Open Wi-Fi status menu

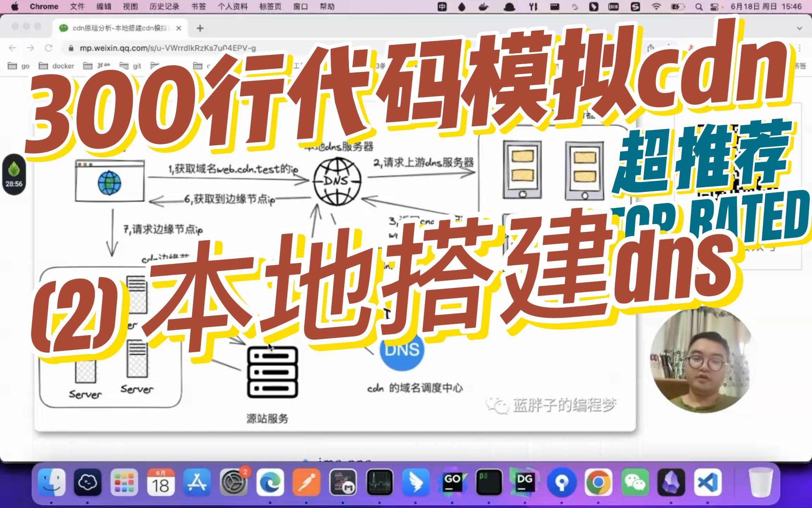tap(656, 6)
